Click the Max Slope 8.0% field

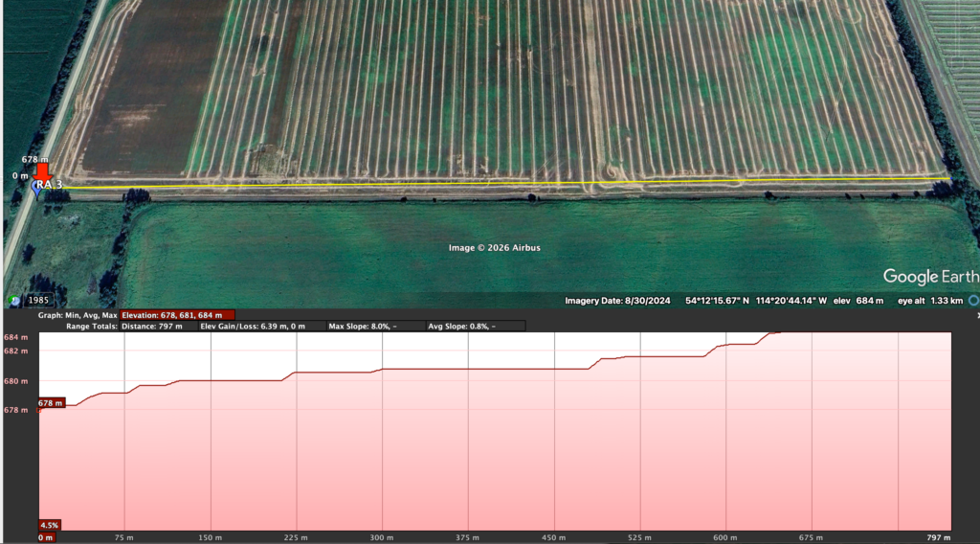pyautogui.click(x=363, y=326)
